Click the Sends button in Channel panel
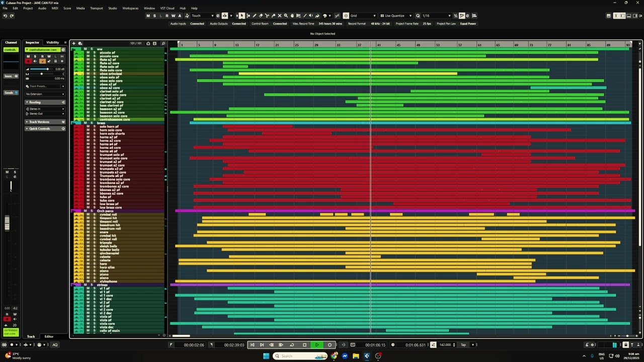Image resolution: width=644 pixels, height=362 pixels. pyautogui.click(x=11, y=93)
